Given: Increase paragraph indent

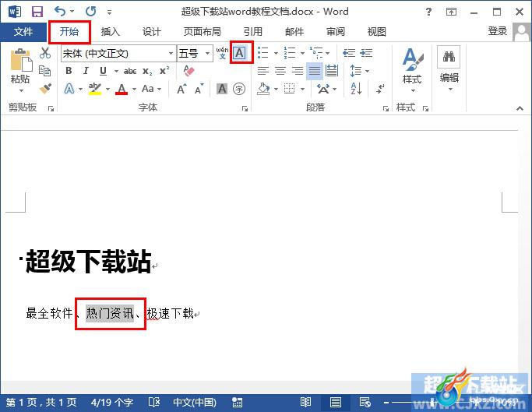Looking at the screenshot, I should (x=366, y=53).
